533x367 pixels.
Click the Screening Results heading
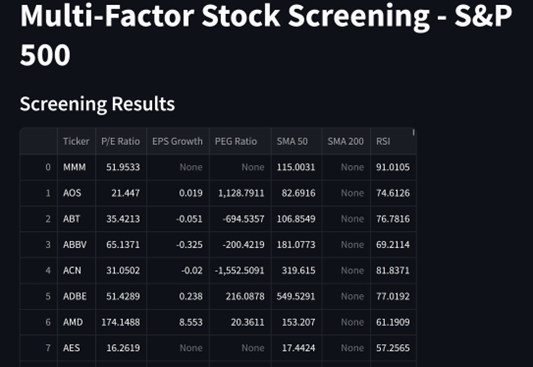click(x=97, y=104)
